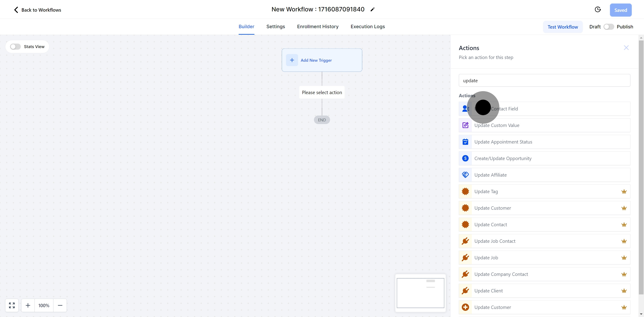Open version history via the clock icon
The width and height of the screenshot is (644, 317).
coord(597,10)
